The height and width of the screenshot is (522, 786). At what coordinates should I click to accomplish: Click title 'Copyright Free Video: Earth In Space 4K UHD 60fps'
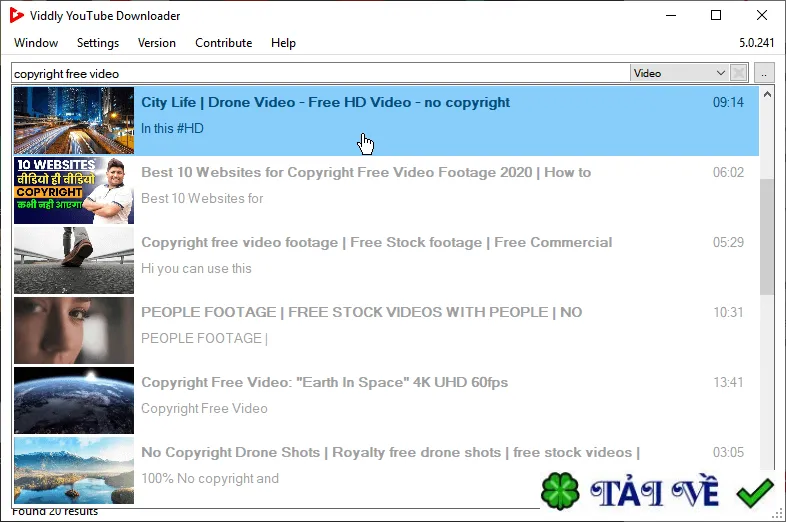(324, 383)
